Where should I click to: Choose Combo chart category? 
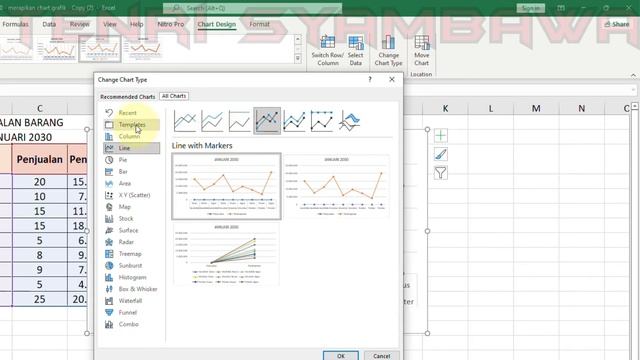pyautogui.click(x=131, y=324)
